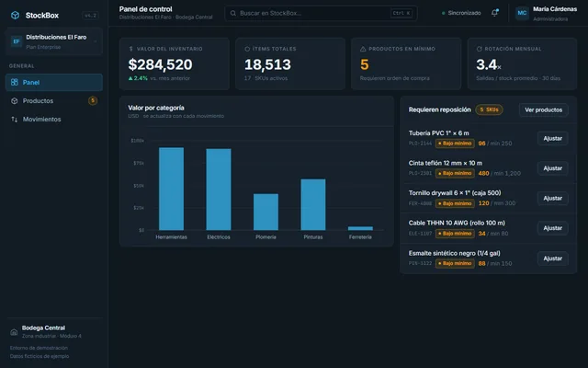Click the 18,513 total items value
The width and height of the screenshot is (588, 368).
267,64
